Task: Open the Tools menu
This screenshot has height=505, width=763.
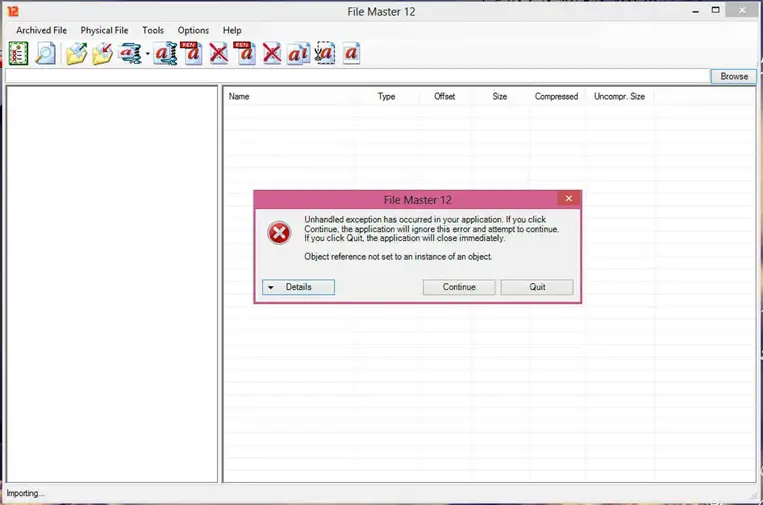Action: [x=153, y=30]
